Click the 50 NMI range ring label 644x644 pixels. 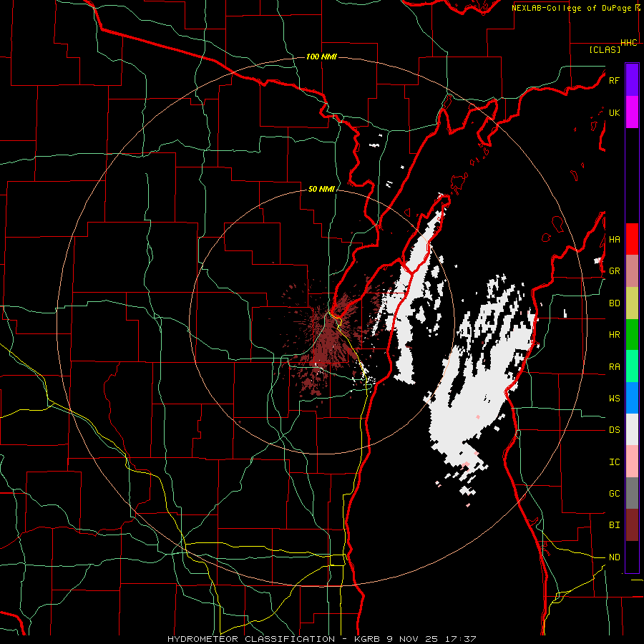click(x=321, y=190)
